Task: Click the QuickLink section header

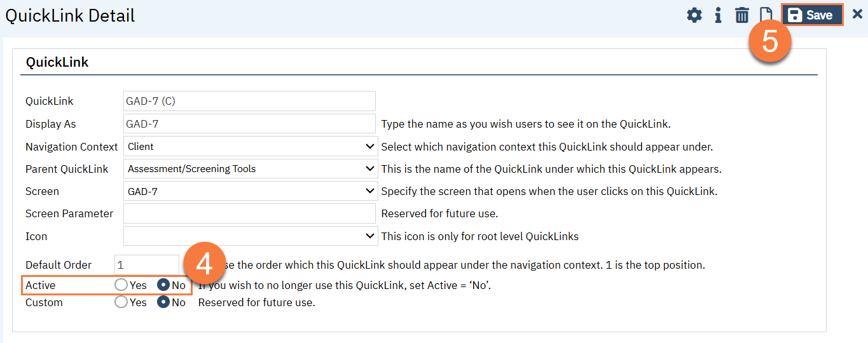Action: 57,62
